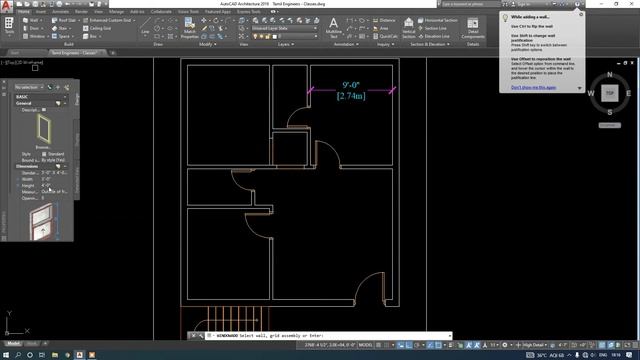Select the Roof Slab tool
The image size is (640, 360).
click(64, 20)
